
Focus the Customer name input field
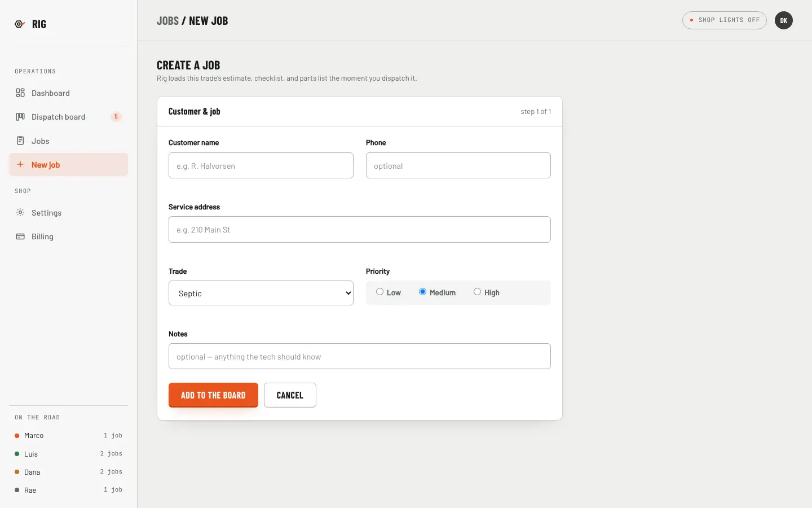tap(261, 165)
